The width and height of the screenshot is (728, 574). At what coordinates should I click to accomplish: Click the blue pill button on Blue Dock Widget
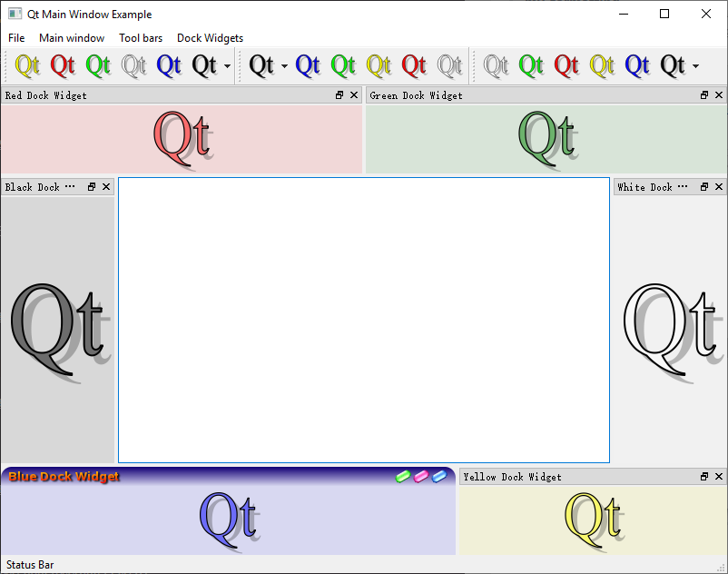[x=438, y=476]
